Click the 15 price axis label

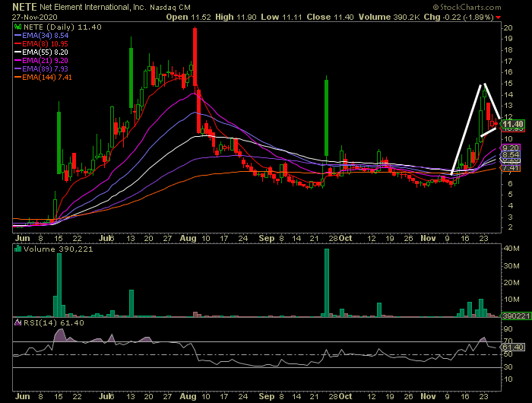pos(508,84)
